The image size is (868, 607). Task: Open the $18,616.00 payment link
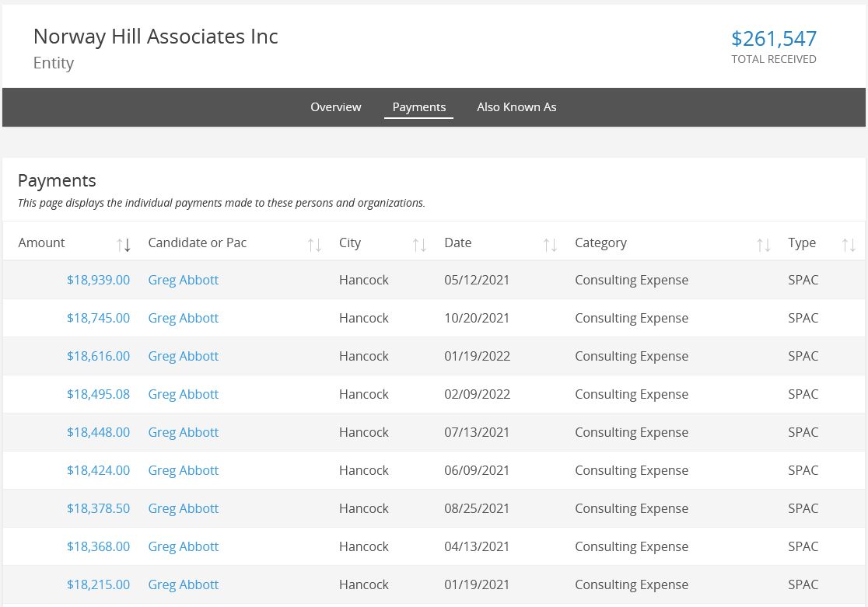point(98,356)
